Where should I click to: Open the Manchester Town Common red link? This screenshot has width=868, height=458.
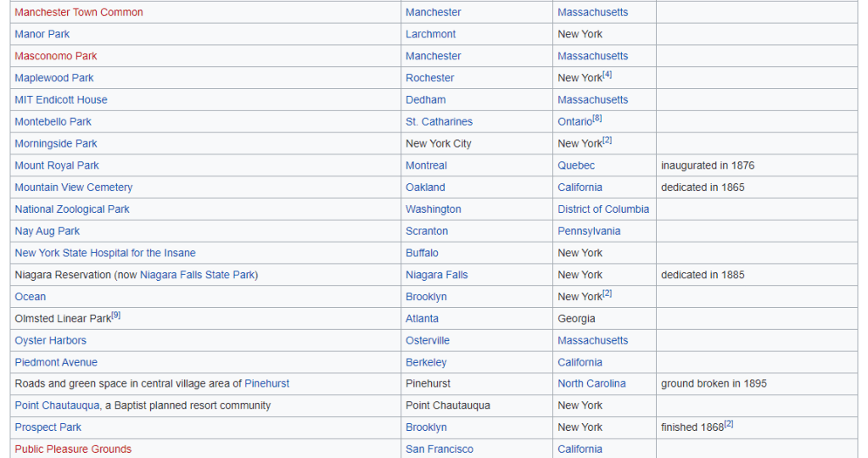pyautogui.click(x=79, y=13)
